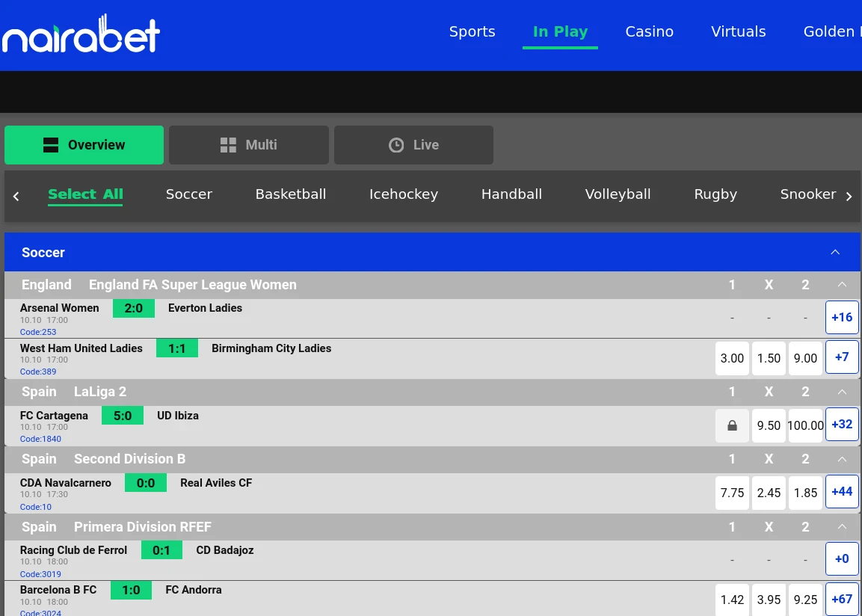Select the 1.50 draw odds for West Ham Ladies
Image resolution: width=862 pixels, height=616 pixels.
(x=769, y=358)
